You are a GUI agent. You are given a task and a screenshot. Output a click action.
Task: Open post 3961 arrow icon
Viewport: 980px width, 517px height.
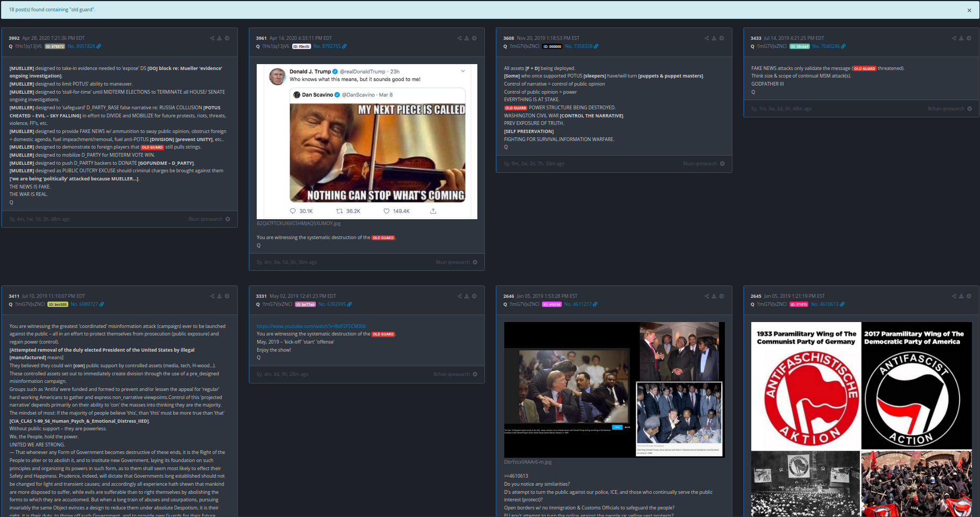(474, 38)
